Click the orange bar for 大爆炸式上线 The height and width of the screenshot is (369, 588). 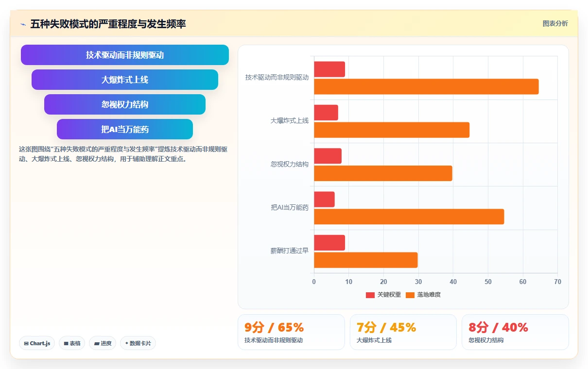point(392,130)
